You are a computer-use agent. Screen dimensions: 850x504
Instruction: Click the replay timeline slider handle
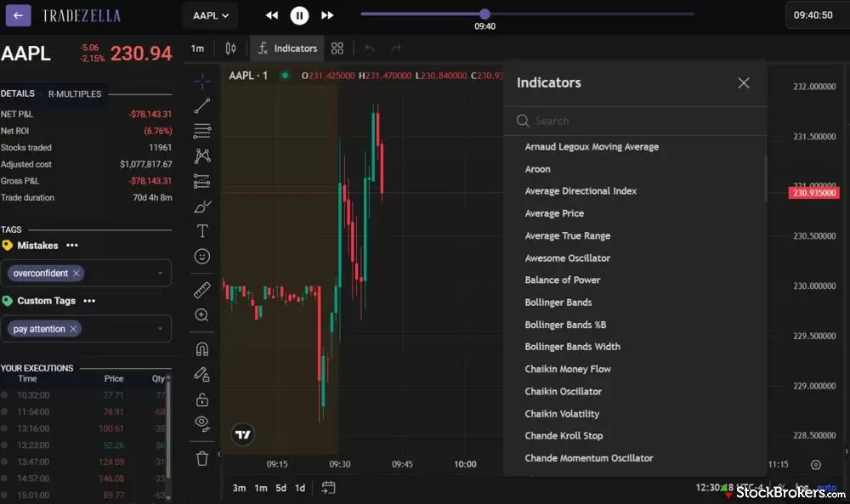[x=484, y=14]
